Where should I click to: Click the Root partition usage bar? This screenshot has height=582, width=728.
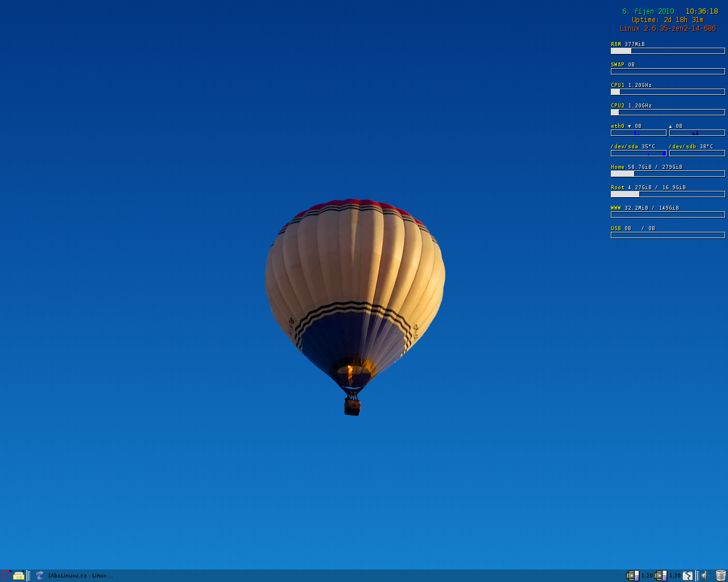click(668, 194)
